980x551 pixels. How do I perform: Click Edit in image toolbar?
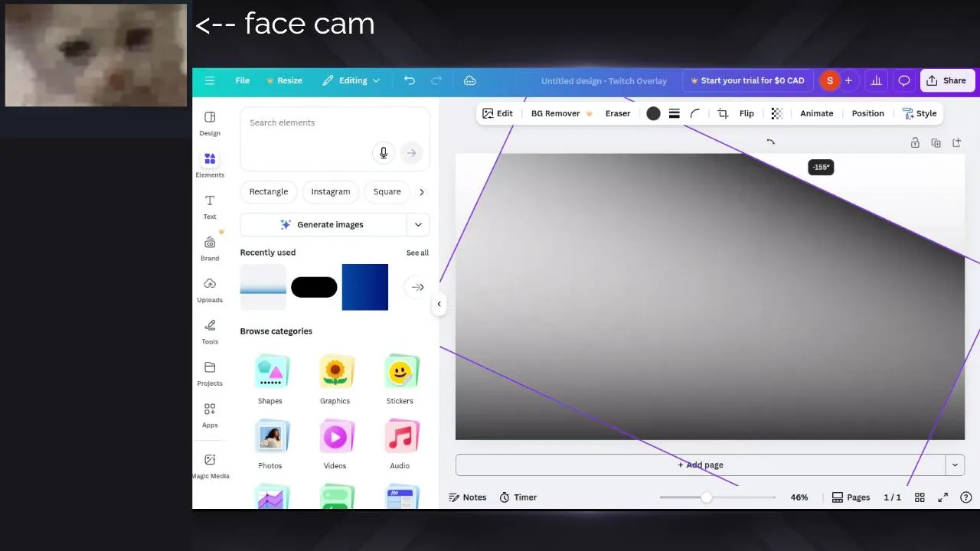tap(498, 113)
